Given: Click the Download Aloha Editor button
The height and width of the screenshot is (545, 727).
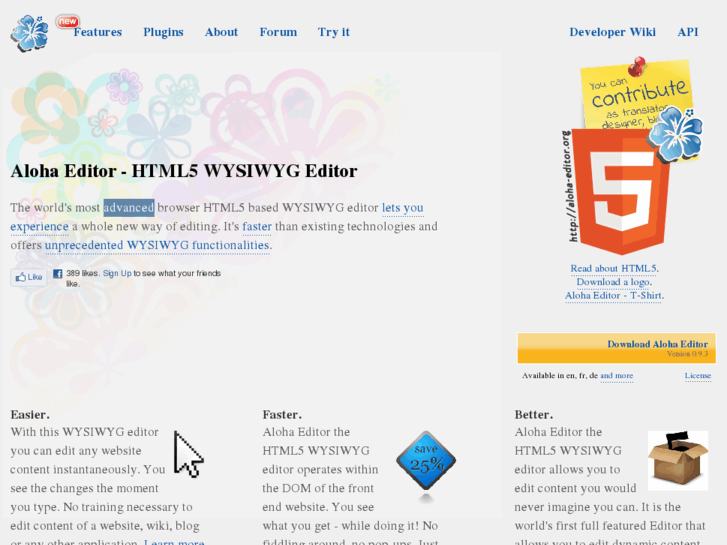Looking at the screenshot, I should pyautogui.click(x=617, y=348).
